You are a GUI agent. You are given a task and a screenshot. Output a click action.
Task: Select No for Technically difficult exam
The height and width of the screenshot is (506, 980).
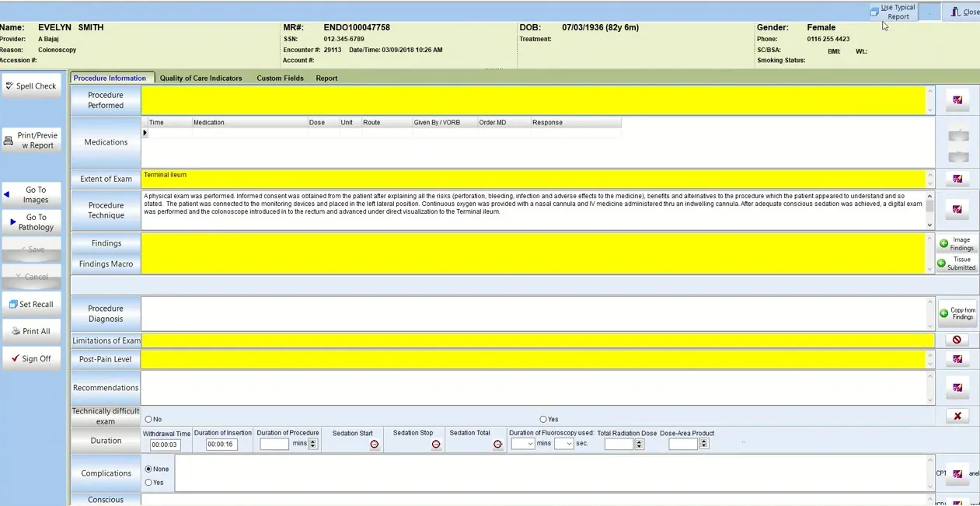tap(148, 419)
